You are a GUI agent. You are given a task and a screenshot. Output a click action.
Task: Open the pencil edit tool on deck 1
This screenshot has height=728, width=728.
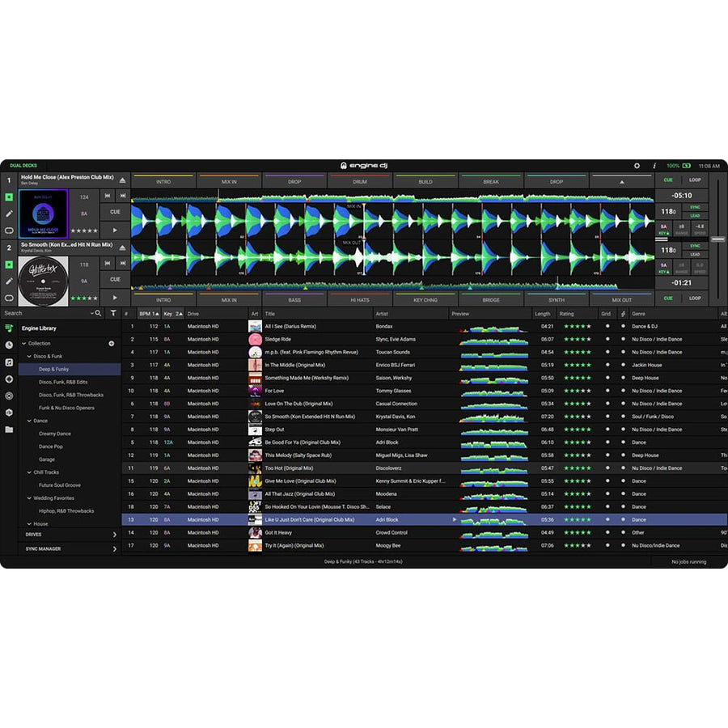pyautogui.click(x=9, y=214)
